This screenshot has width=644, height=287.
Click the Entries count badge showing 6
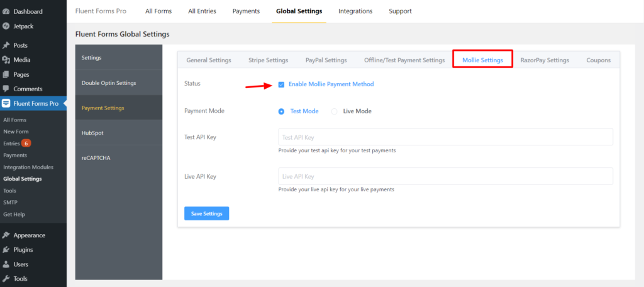point(26,143)
